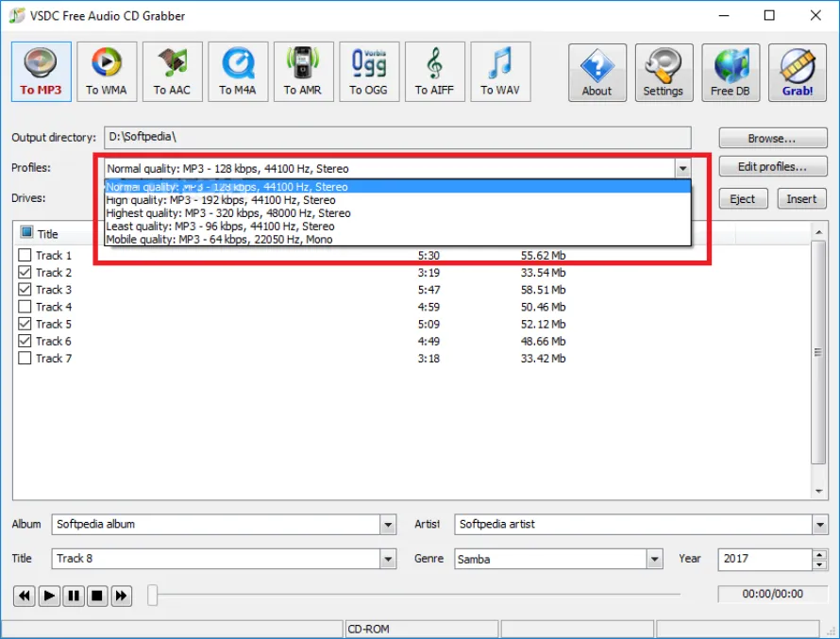Image resolution: width=840 pixels, height=639 pixels.
Task: Click the Insert button
Action: [x=802, y=199]
